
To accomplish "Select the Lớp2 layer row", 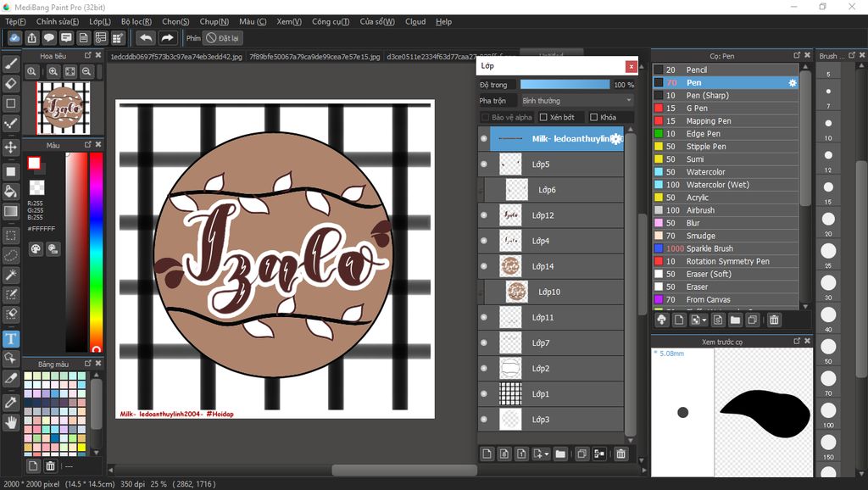I will pyautogui.click(x=551, y=368).
